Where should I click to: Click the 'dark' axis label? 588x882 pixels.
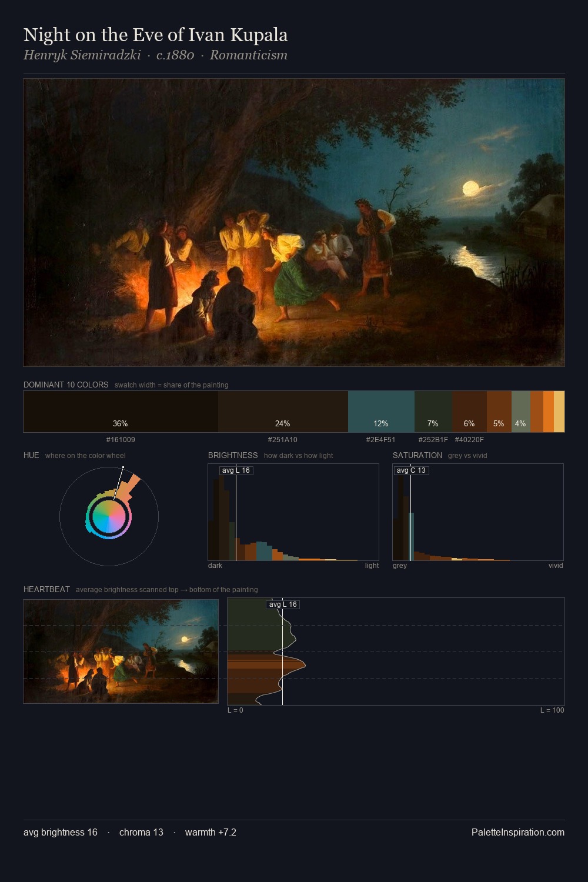(x=215, y=566)
